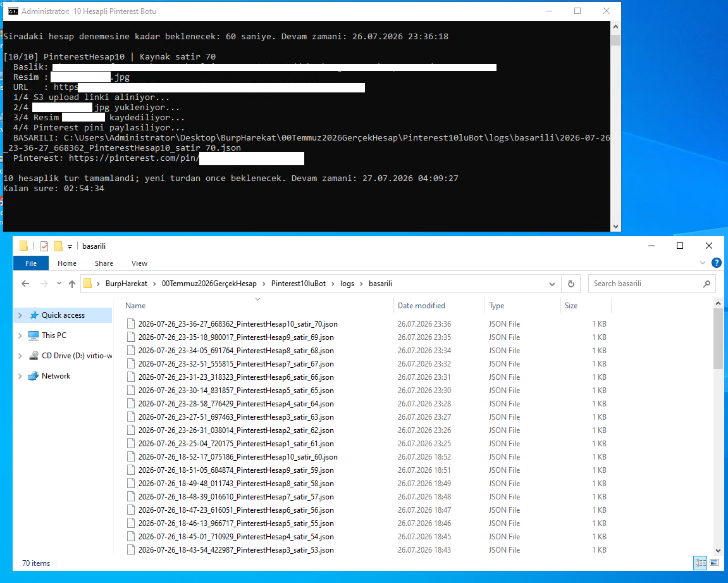Open Customize Quick Access Toolbar dropdown
Viewport: 728px width, 583px height.
[x=70, y=247]
